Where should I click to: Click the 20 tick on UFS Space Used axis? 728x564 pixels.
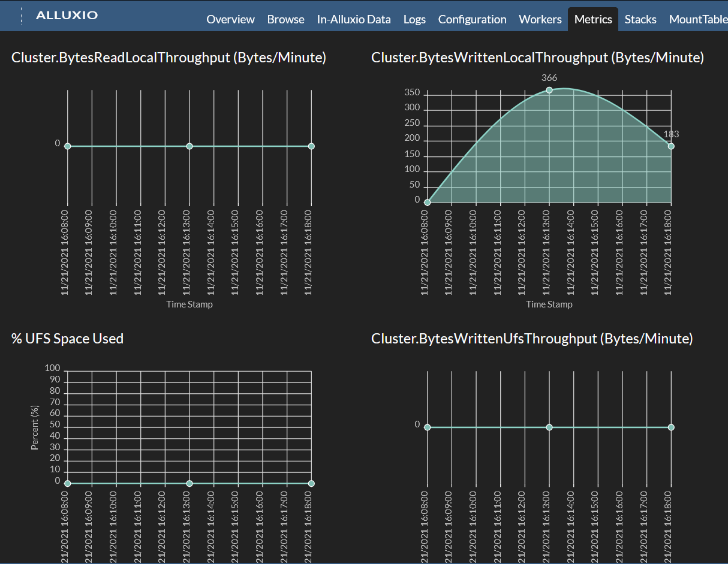tap(55, 458)
